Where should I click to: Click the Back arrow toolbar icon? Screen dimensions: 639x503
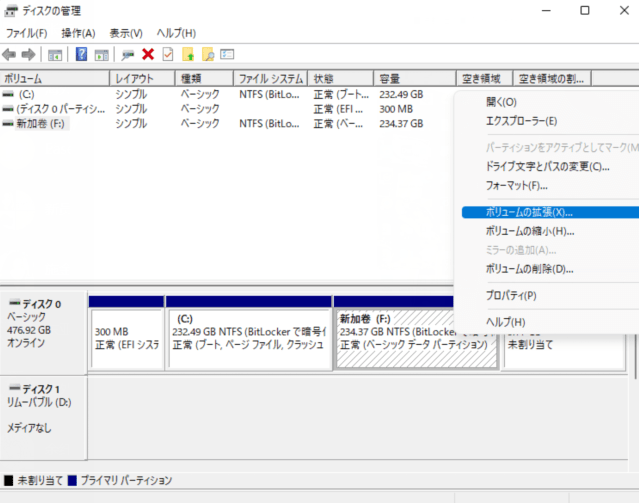[x=9, y=54]
